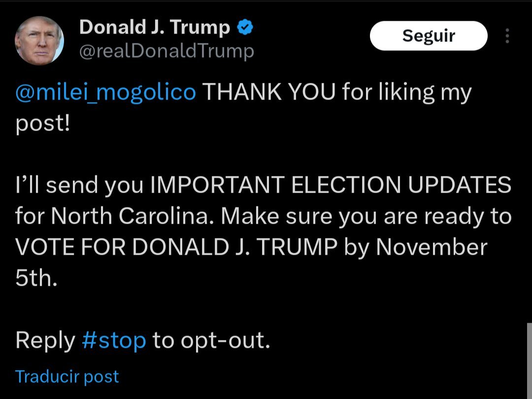Click the scrollbar on the right edge
532x399 pixels.
[529, 360]
